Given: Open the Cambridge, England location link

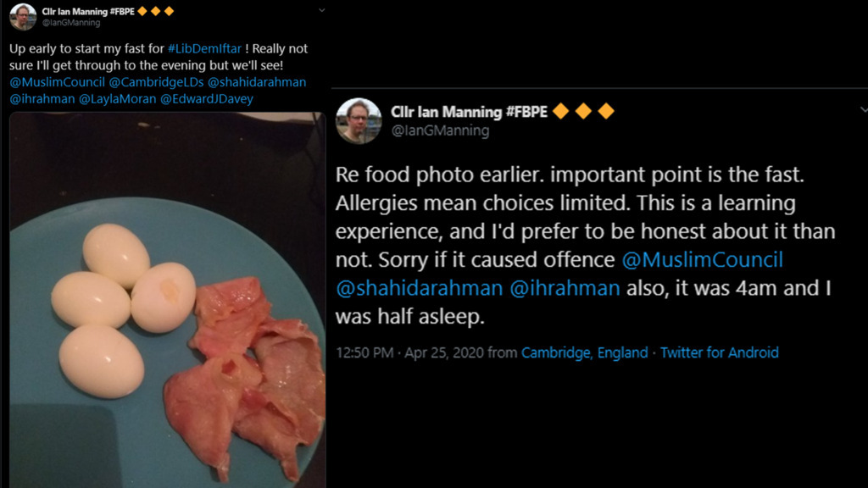Looking at the screenshot, I should click(x=584, y=352).
